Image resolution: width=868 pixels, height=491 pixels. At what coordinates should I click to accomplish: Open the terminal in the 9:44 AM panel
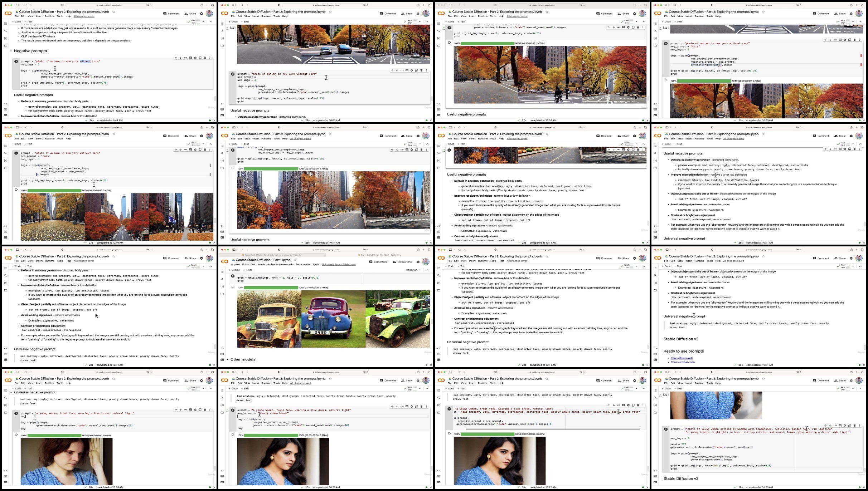click(5, 115)
